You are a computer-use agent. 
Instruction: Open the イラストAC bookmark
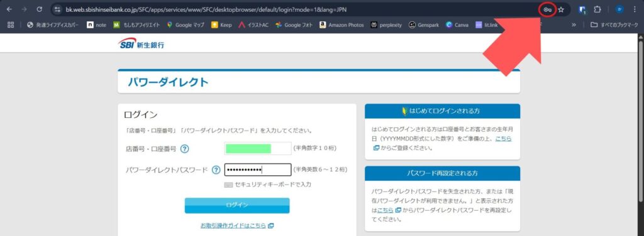point(253,25)
